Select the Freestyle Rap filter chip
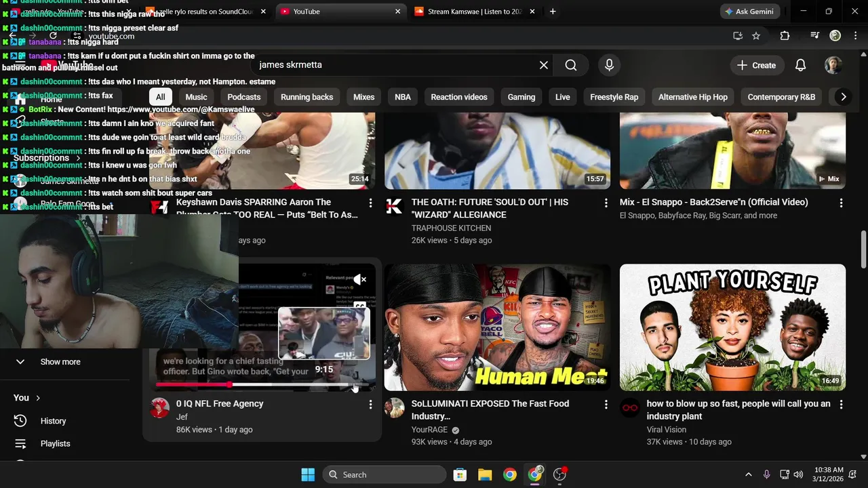 (x=614, y=97)
